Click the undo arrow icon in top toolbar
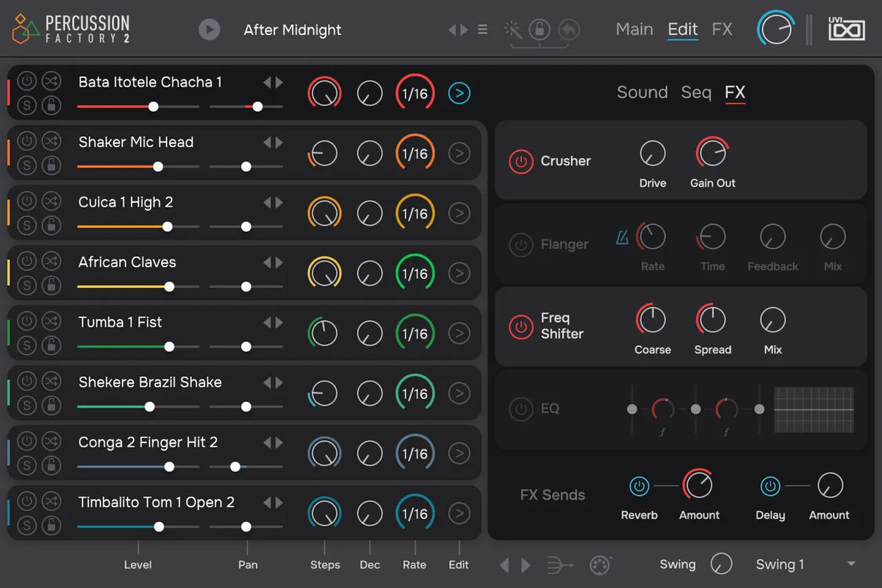Screen dimensions: 882x588 pos(568,29)
